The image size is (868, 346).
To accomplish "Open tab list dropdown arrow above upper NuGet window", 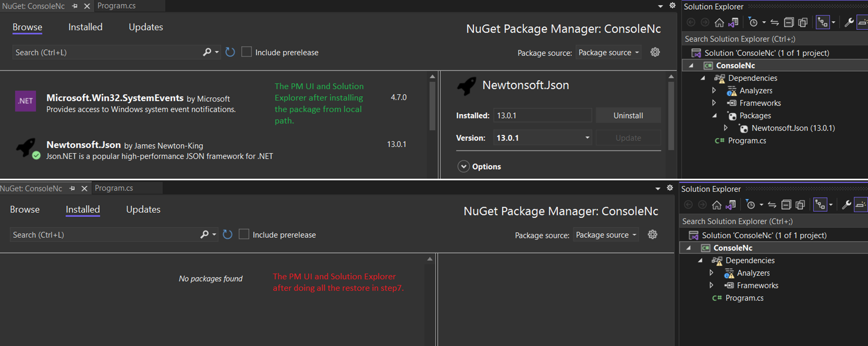I will (660, 6).
